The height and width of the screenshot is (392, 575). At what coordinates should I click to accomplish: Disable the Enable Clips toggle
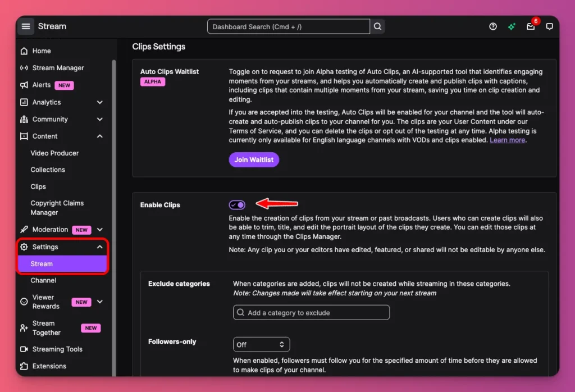coord(237,204)
